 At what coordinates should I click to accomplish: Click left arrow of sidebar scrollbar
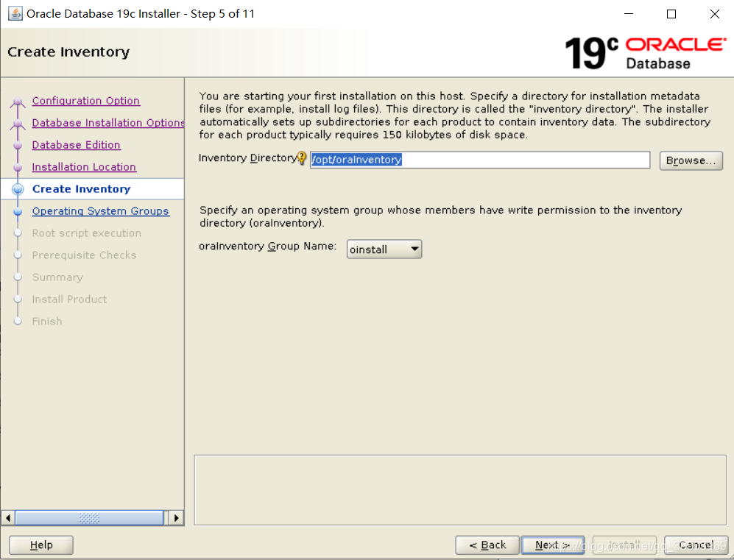coord(7,518)
